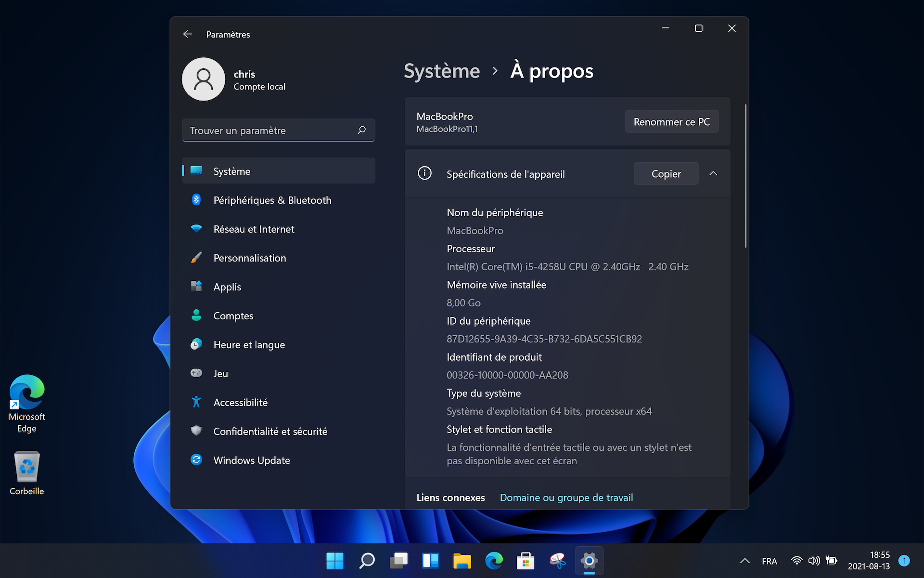Click the Wi-Fi network icon in sidebar

point(196,229)
